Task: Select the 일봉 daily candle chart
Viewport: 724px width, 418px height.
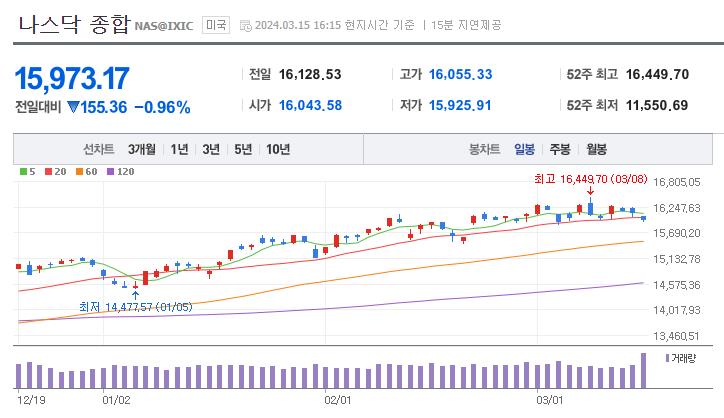Action: 525,149
